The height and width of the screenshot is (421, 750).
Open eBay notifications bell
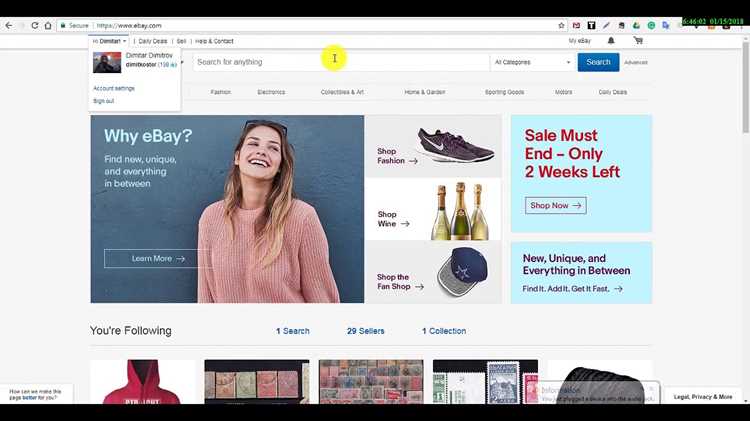[611, 41]
